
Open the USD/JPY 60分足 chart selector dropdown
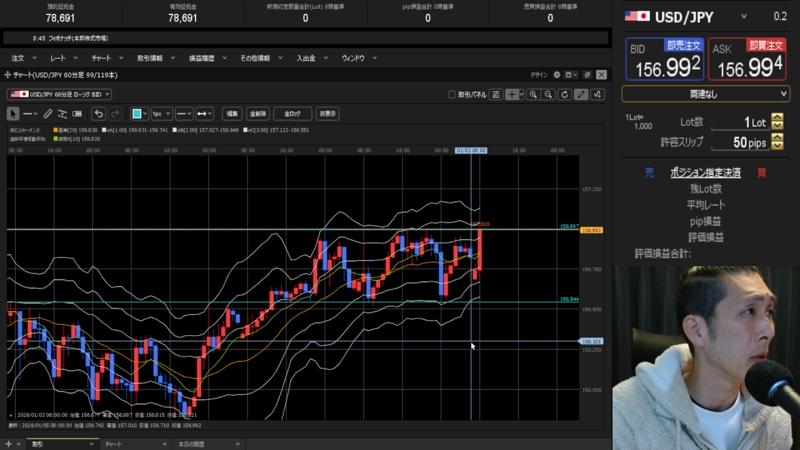coord(58,94)
